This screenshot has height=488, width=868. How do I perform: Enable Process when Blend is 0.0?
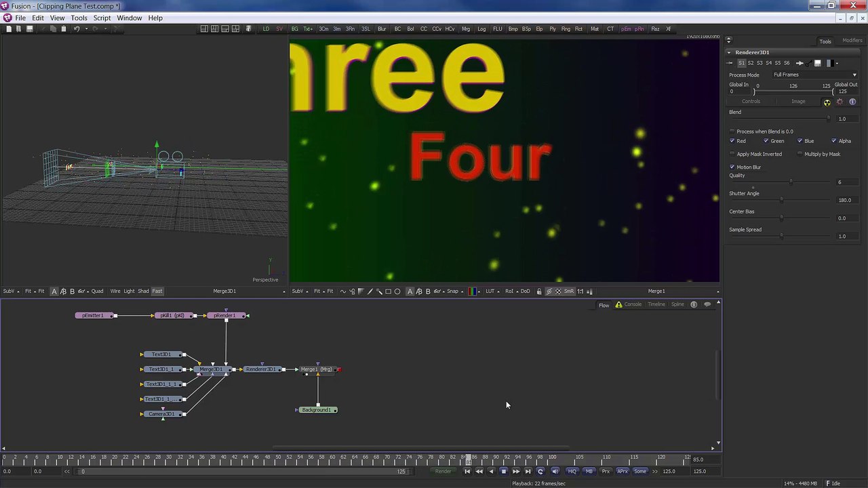732,131
